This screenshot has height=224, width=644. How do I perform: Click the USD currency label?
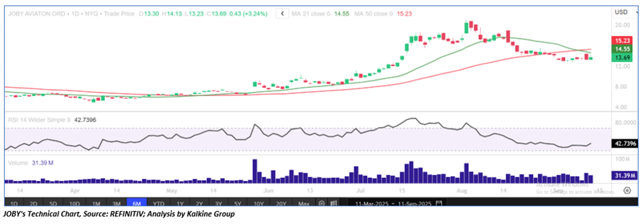tap(621, 12)
